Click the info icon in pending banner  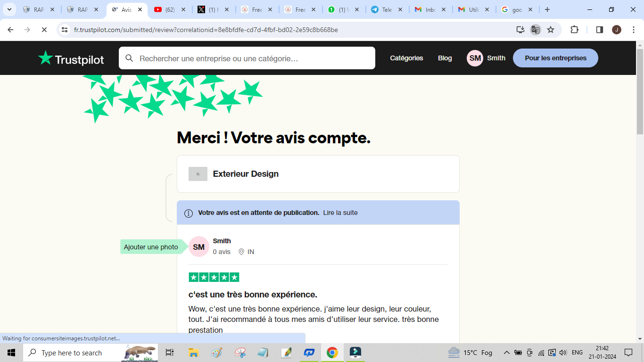click(189, 213)
